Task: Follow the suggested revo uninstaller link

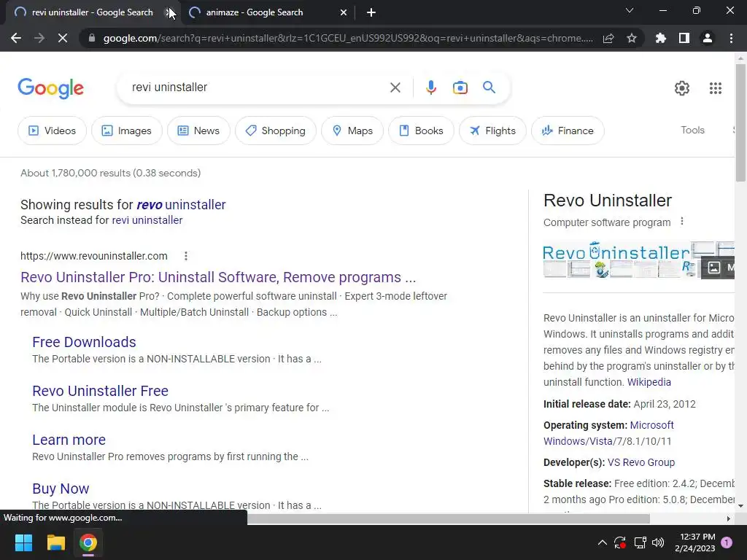Action: [181, 205]
